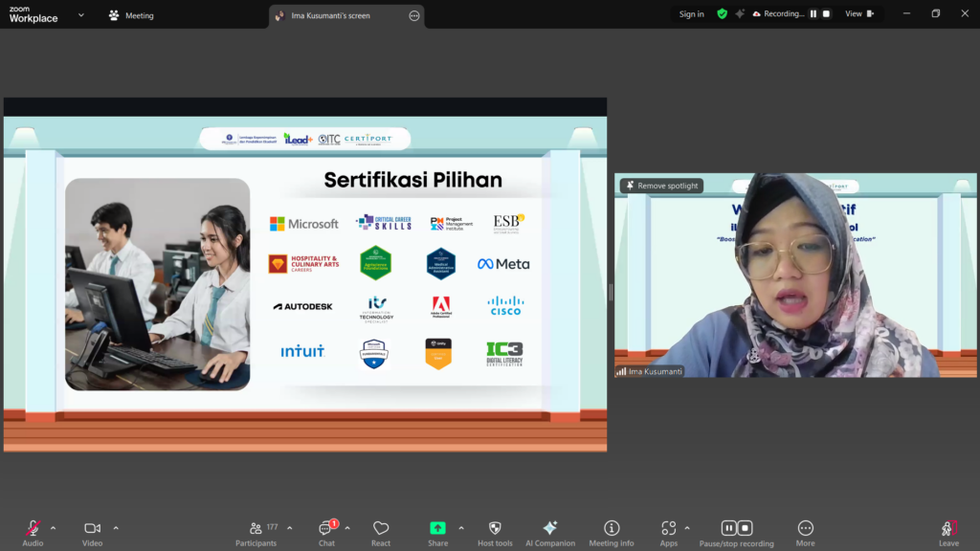Pause recording in bottom toolbar
This screenshot has width=980, height=551.
click(728, 528)
